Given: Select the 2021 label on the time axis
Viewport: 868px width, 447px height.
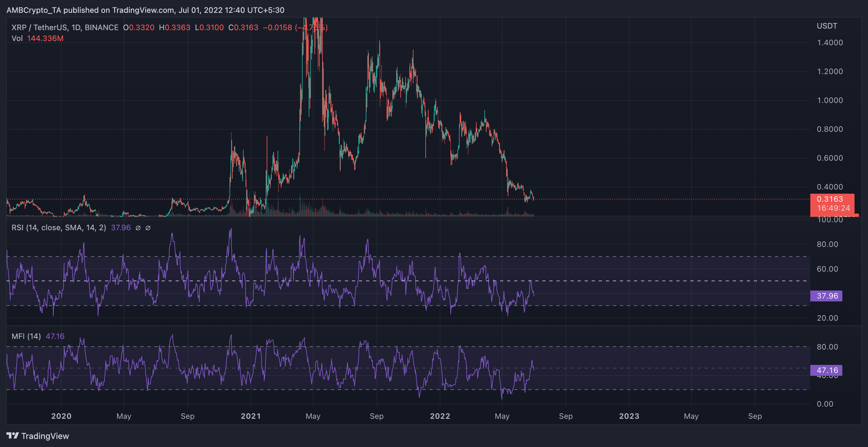Looking at the screenshot, I should 251,416.
